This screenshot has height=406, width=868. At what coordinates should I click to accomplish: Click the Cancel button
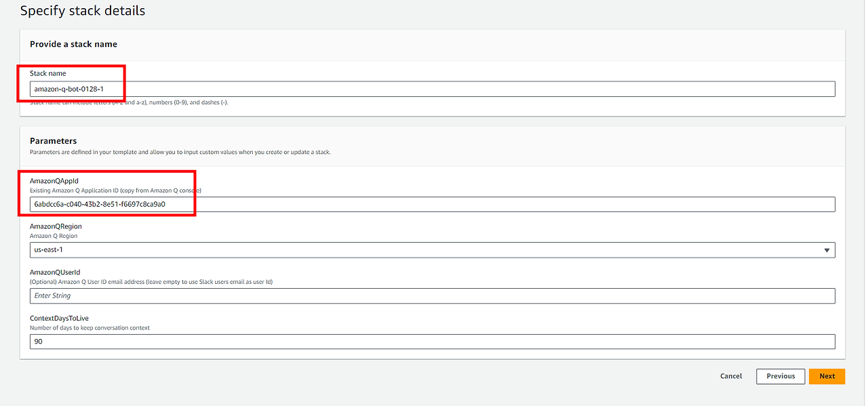[731, 376]
